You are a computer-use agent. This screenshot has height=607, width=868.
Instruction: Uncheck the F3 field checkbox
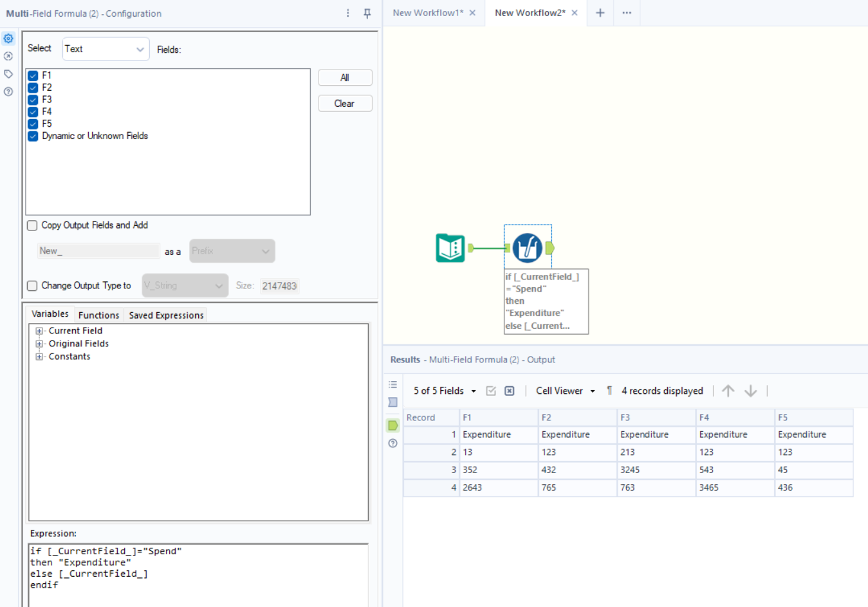point(33,99)
